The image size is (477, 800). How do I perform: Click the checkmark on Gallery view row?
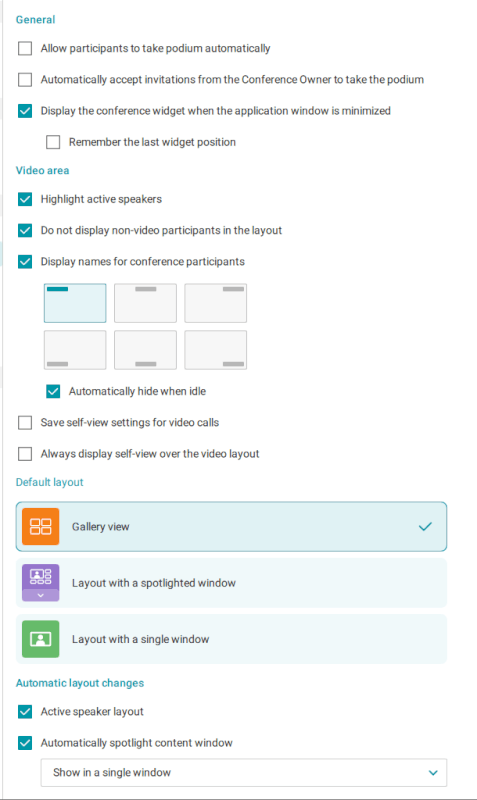coord(425,527)
